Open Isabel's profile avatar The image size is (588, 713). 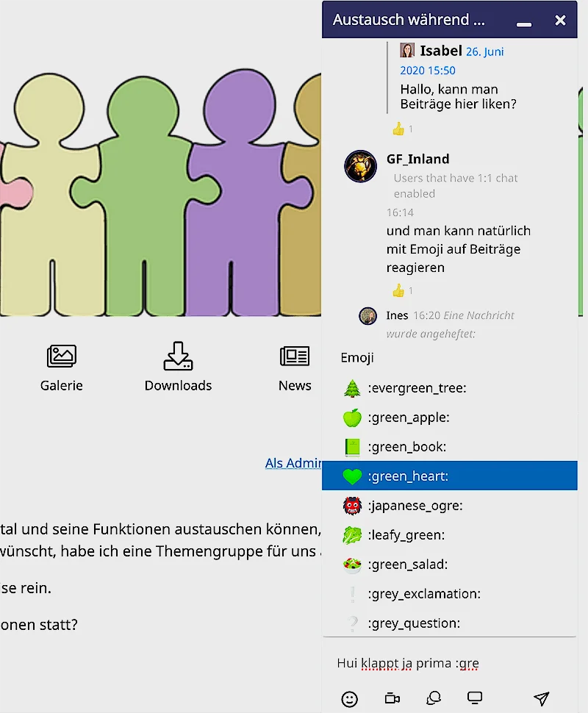(x=407, y=50)
